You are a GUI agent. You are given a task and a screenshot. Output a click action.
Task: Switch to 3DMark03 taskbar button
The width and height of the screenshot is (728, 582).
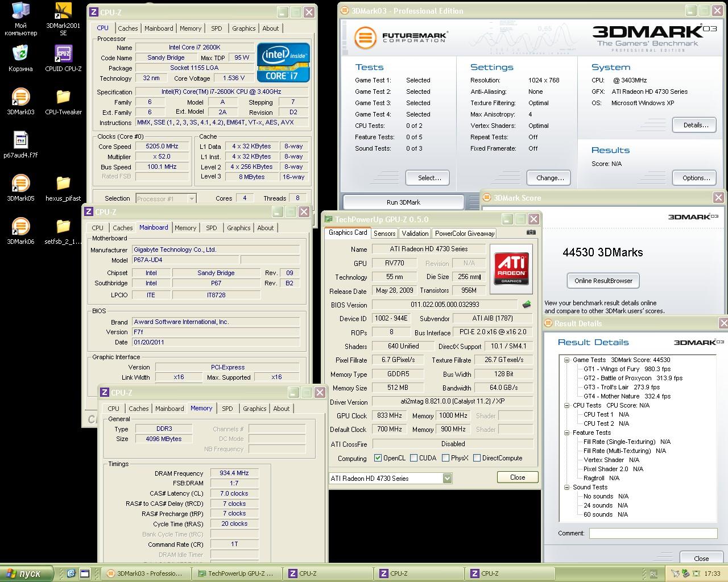(x=146, y=573)
